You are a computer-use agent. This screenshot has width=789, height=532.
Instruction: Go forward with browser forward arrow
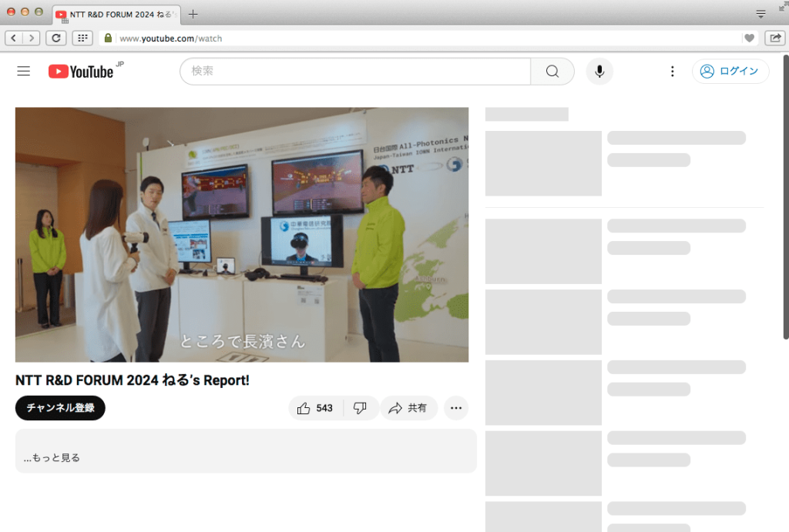(x=31, y=38)
